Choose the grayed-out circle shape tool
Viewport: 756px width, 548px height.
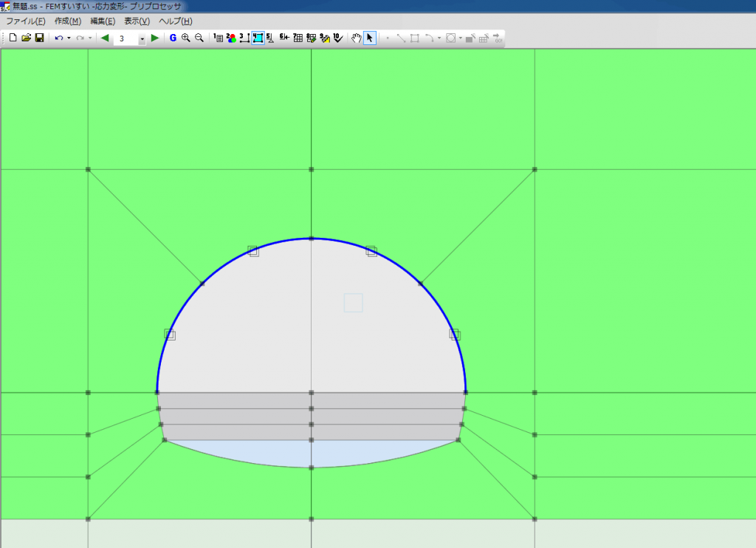(x=451, y=38)
